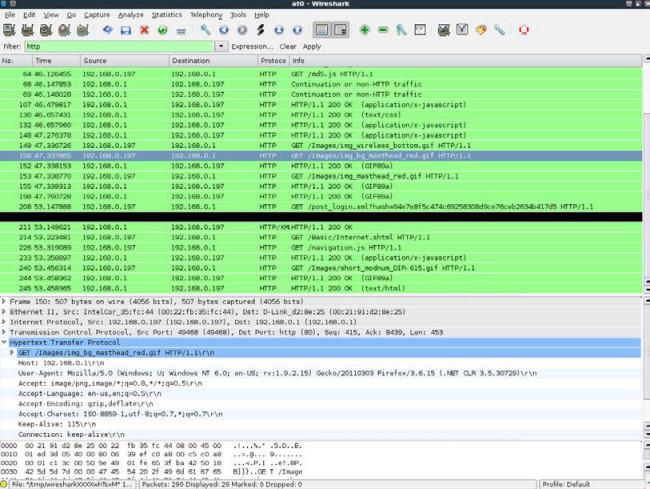
Task: Apply the display filter
Action: (x=312, y=46)
